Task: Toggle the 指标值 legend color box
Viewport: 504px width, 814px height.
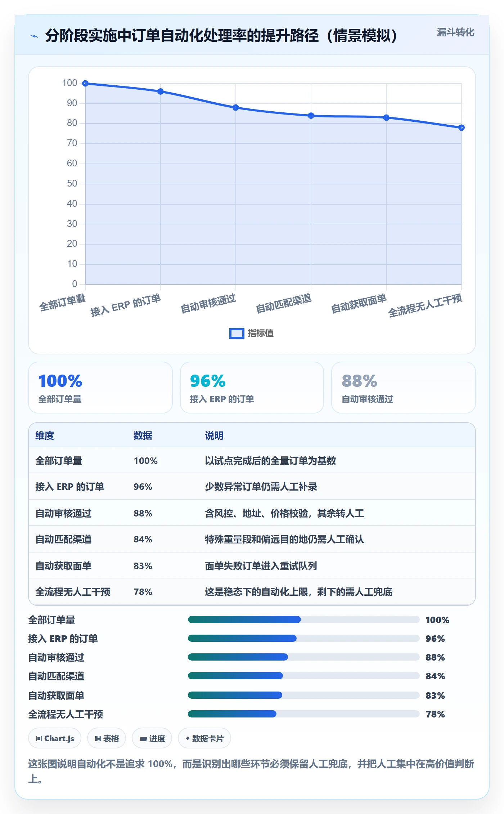Action: [237, 334]
